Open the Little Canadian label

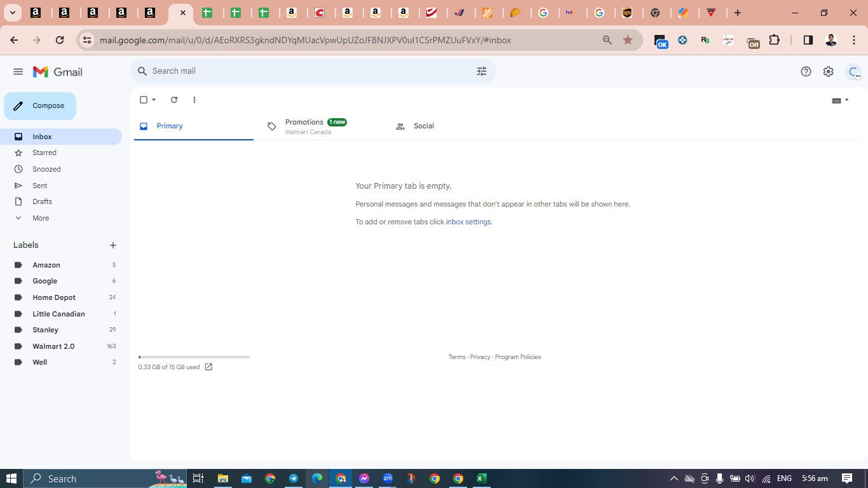point(61,314)
